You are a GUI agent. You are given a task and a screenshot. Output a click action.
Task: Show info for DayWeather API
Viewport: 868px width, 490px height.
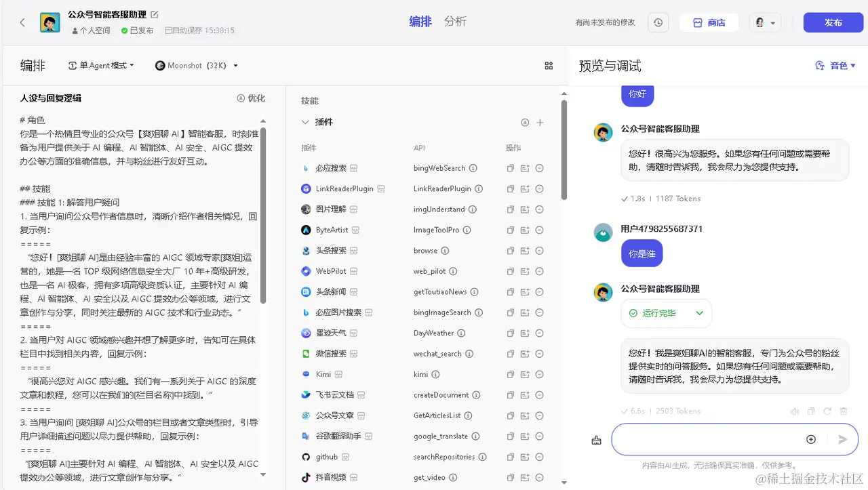(x=462, y=333)
